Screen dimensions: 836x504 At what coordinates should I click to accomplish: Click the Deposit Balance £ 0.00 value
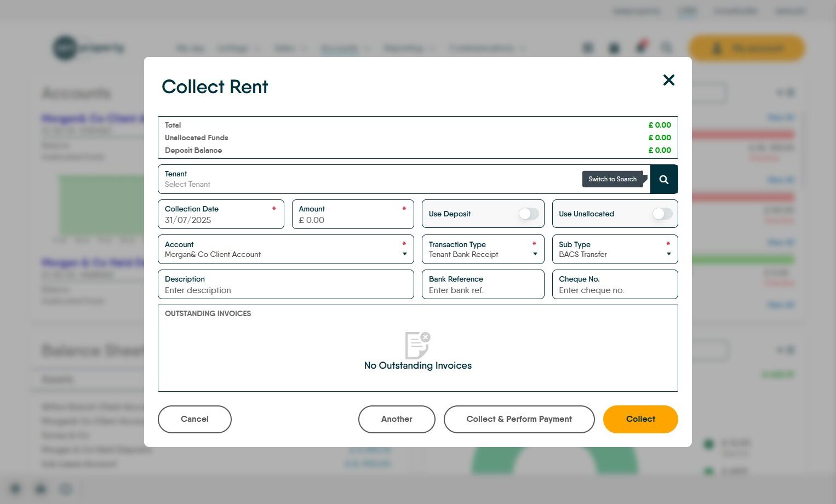pos(660,150)
